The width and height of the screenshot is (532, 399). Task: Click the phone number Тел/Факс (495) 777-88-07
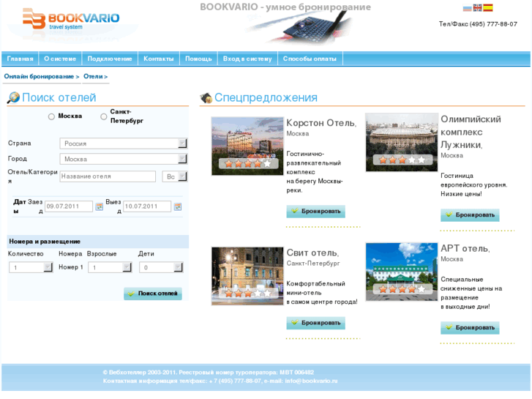(478, 24)
